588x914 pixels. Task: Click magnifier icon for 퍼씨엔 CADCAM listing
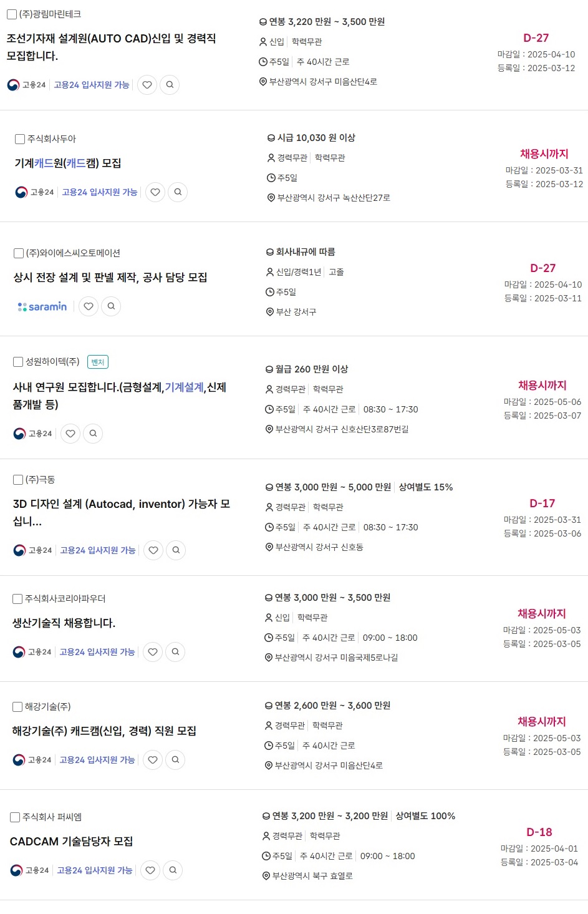[x=173, y=870]
